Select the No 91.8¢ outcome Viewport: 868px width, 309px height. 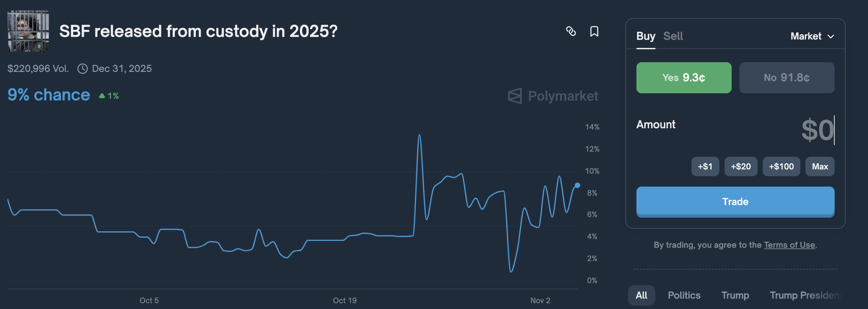[x=787, y=78]
